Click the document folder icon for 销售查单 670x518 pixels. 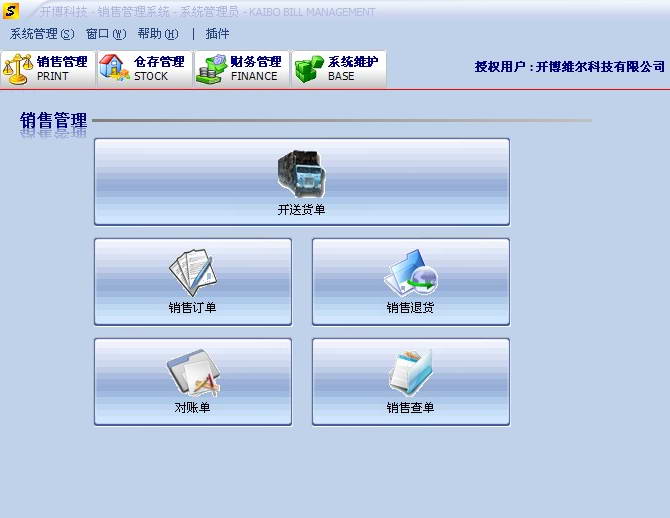[411, 373]
